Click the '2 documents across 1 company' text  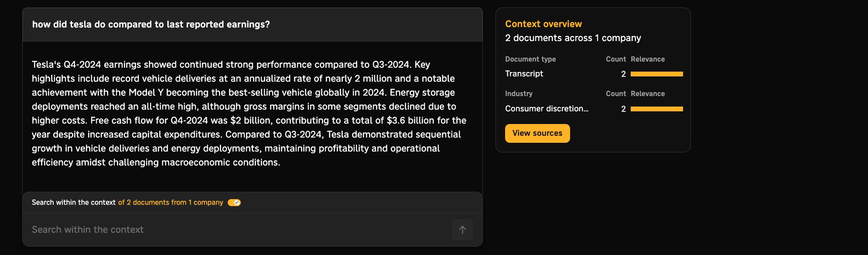pyautogui.click(x=573, y=38)
